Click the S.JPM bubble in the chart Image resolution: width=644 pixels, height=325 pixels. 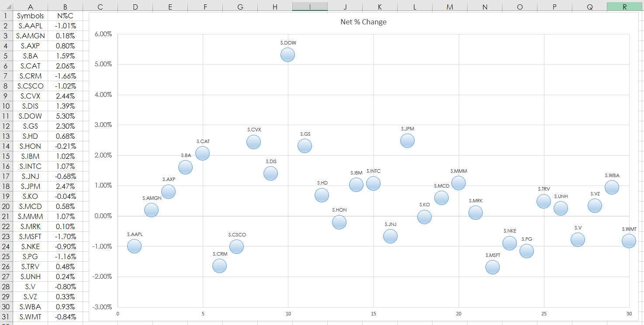(x=407, y=140)
